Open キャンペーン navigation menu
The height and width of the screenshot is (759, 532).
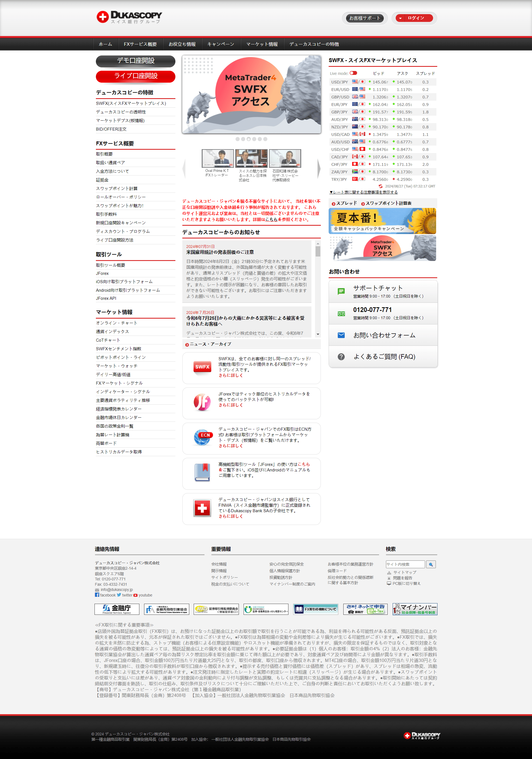[x=221, y=44]
